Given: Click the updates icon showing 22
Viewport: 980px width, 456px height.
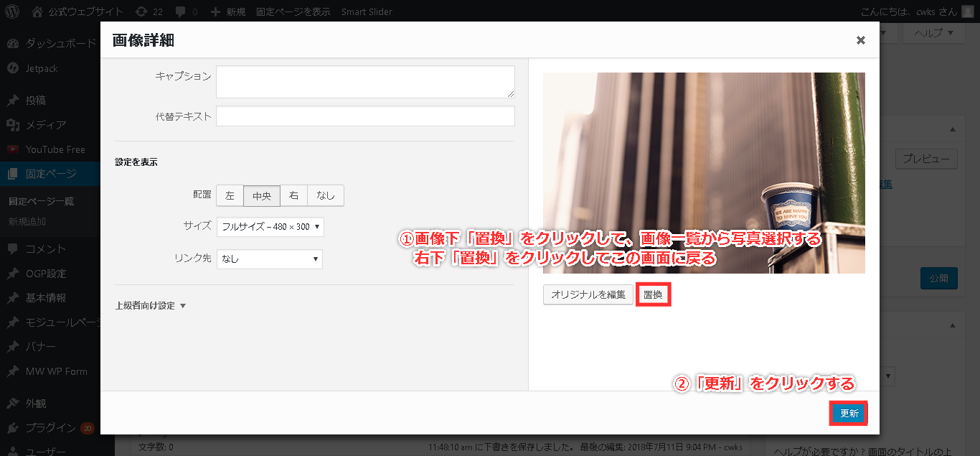Looking at the screenshot, I should click(141, 11).
